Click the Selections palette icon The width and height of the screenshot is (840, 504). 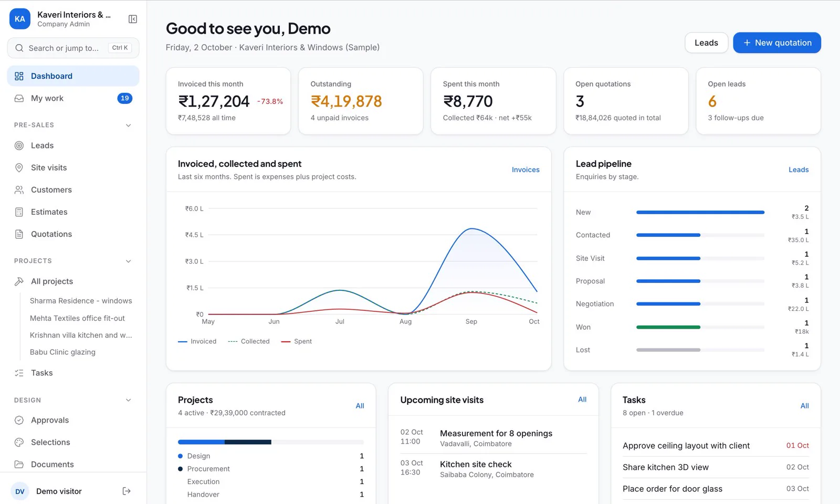19,442
